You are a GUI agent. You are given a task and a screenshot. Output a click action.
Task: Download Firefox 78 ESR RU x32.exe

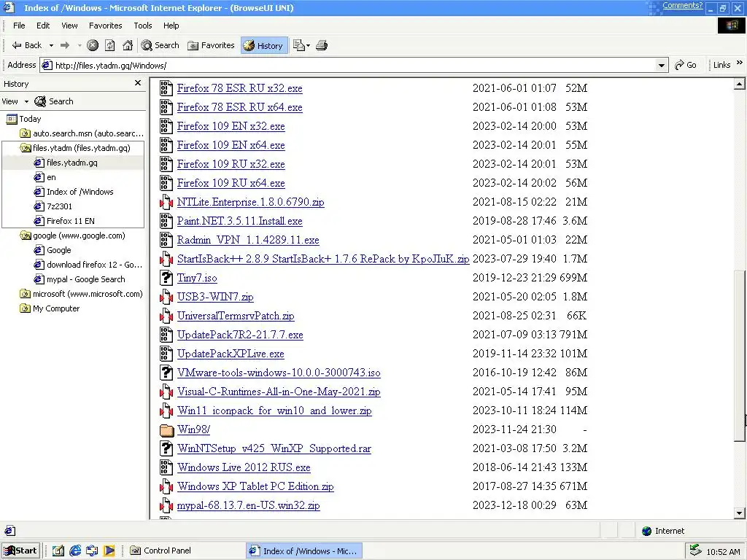[x=239, y=88]
